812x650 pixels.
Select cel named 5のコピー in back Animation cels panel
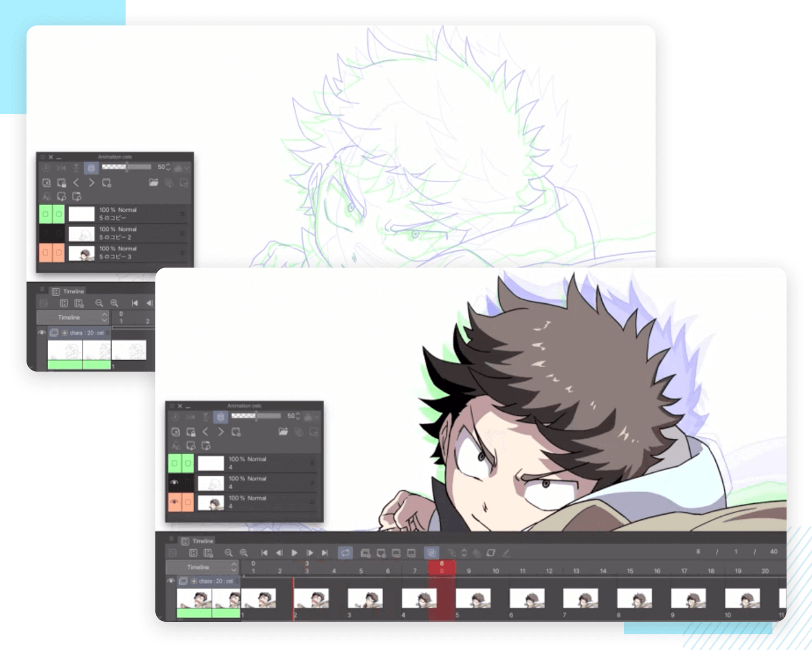point(113,214)
